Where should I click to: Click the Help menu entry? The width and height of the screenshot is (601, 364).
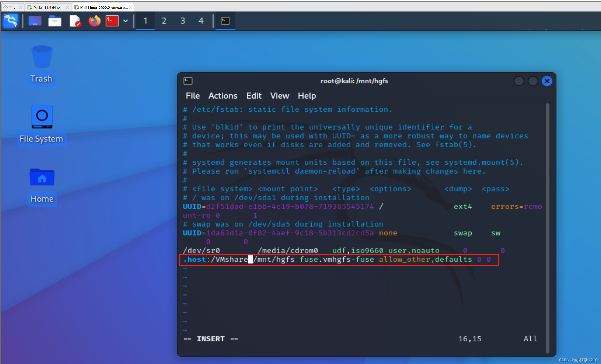tap(307, 96)
